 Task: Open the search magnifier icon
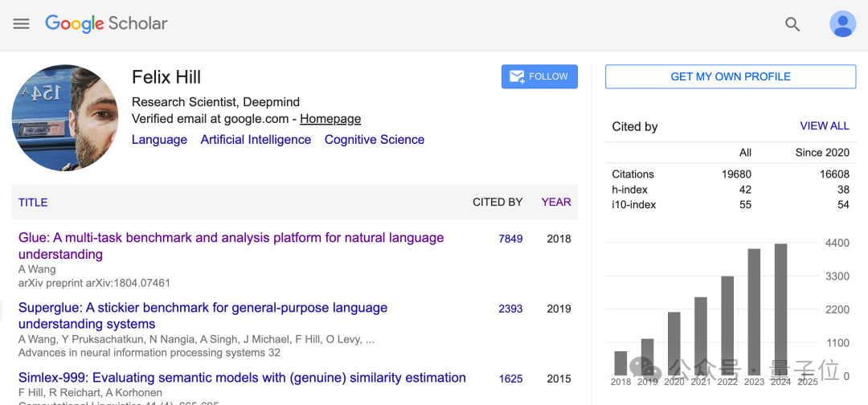(792, 24)
